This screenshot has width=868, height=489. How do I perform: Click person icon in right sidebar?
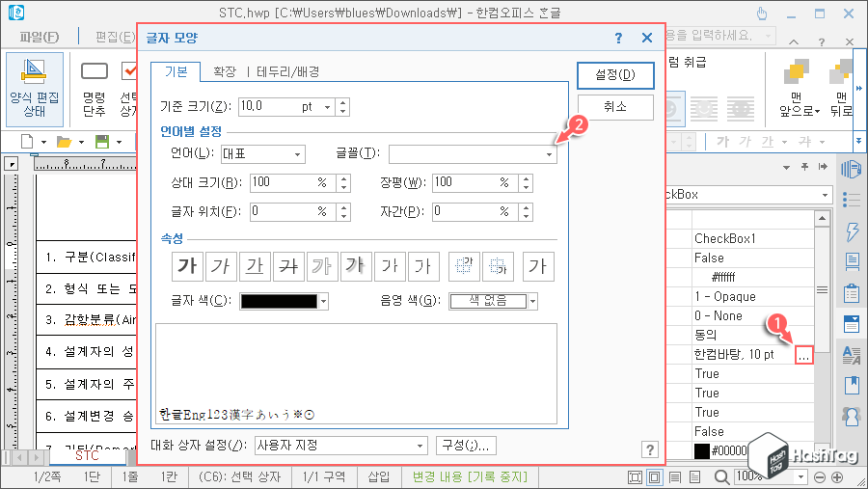(852, 417)
